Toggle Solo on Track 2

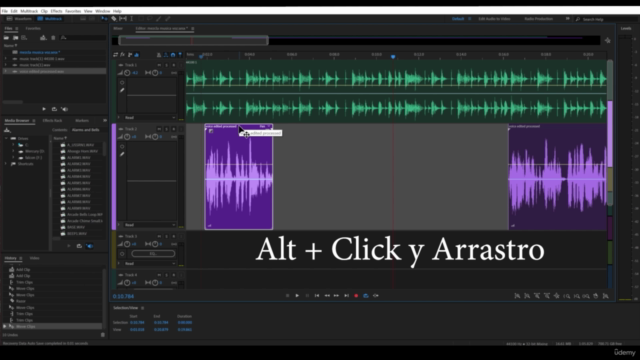pos(167,129)
